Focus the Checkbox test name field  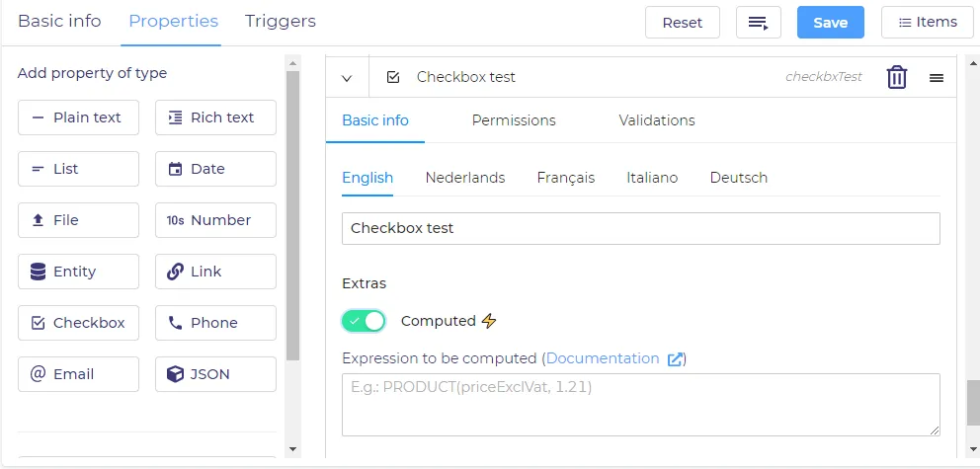coord(640,228)
